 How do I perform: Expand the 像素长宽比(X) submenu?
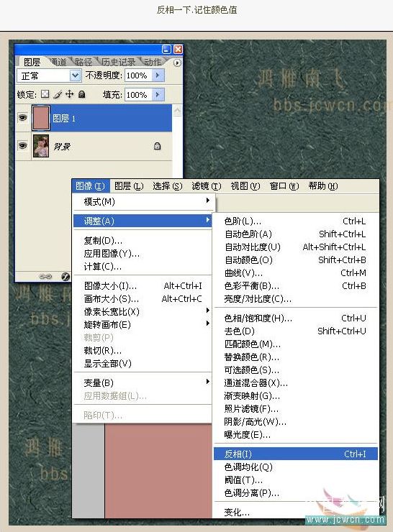pos(143,312)
